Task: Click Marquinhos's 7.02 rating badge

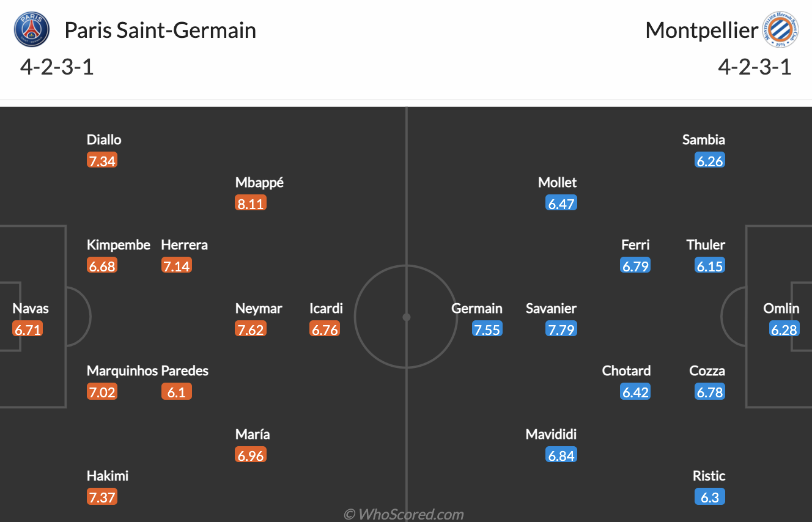Action: pos(102,392)
